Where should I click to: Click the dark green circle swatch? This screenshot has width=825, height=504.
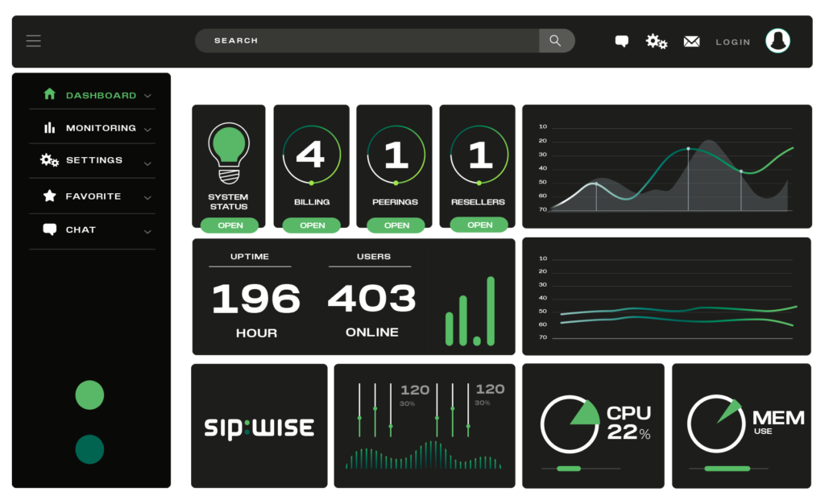click(89, 449)
